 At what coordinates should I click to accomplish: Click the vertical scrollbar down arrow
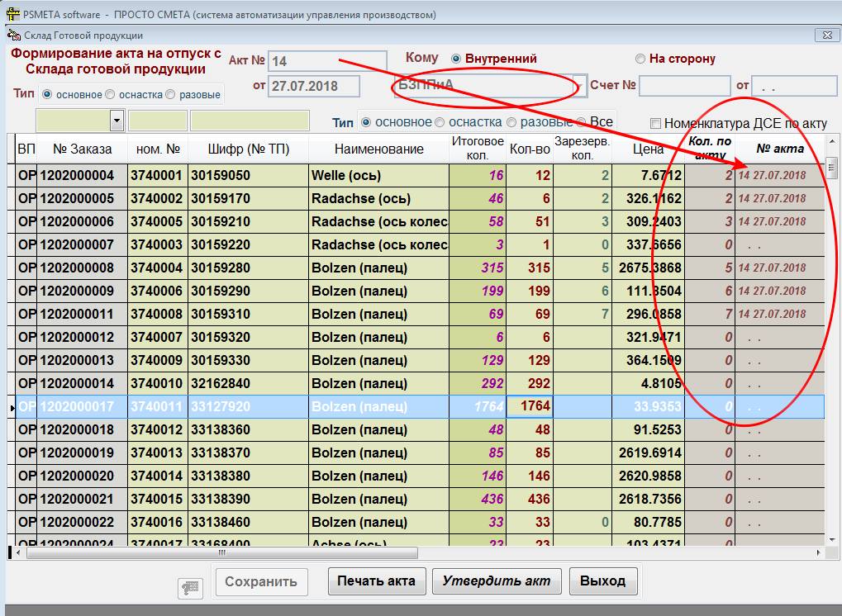pyautogui.click(x=832, y=538)
